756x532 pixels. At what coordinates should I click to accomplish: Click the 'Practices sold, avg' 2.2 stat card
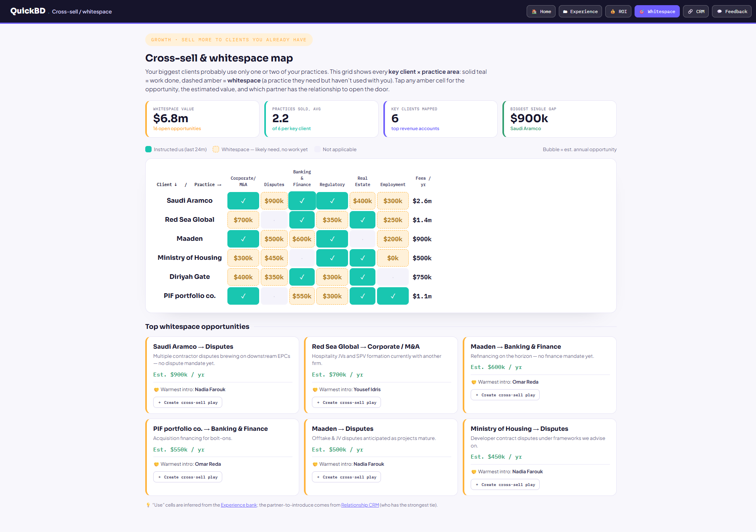[321, 119]
